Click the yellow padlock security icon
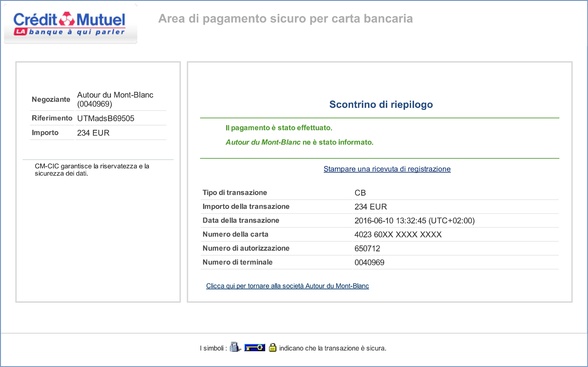The height and width of the screenshot is (367, 588). (272, 347)
